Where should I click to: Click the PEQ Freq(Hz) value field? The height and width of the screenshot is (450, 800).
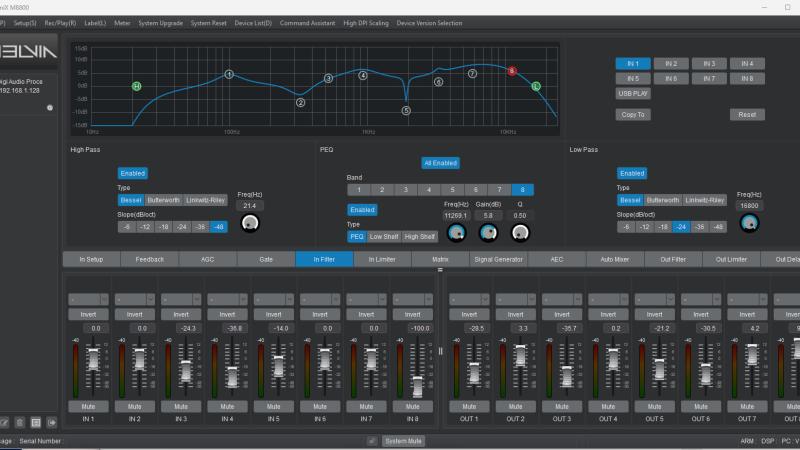[x=457, y=214]
